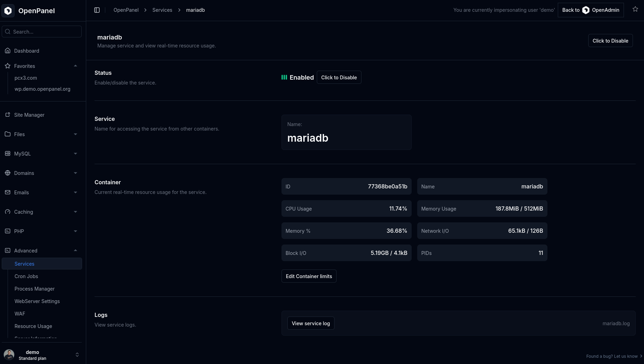Click View service log button
644x364 pixels.
pyautogui.click(x=311, y=323)
